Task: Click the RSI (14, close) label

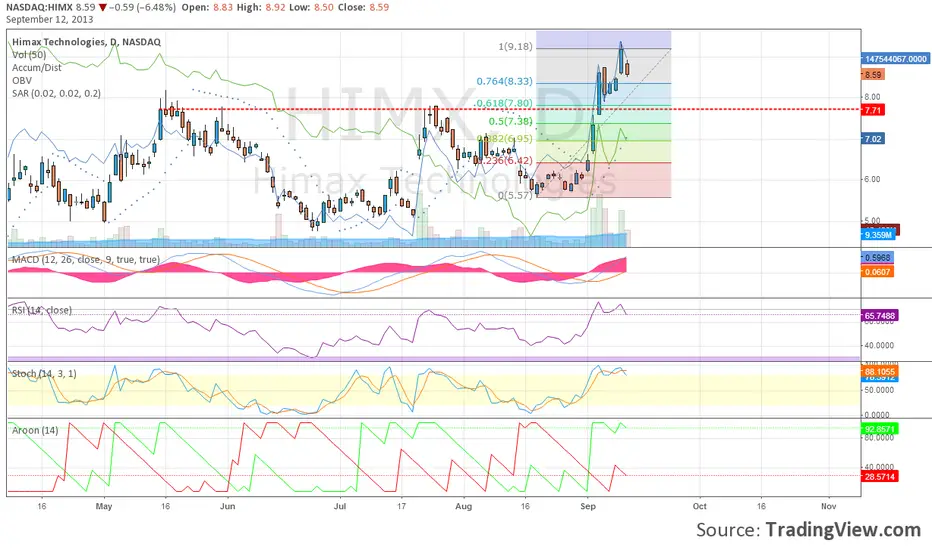Action: 42,310
